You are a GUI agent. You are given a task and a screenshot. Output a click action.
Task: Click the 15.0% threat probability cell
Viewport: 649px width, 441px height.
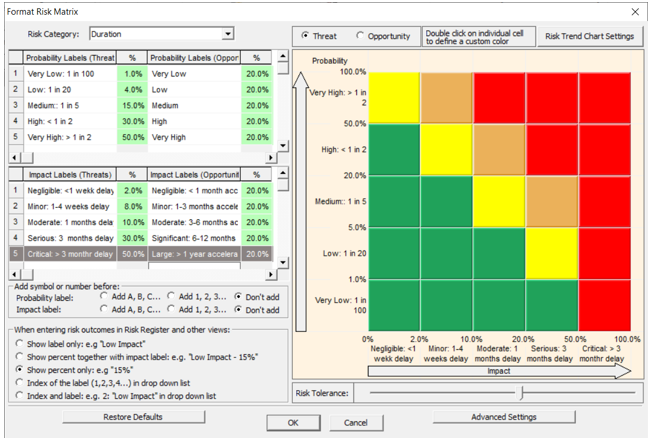[132, 106]
